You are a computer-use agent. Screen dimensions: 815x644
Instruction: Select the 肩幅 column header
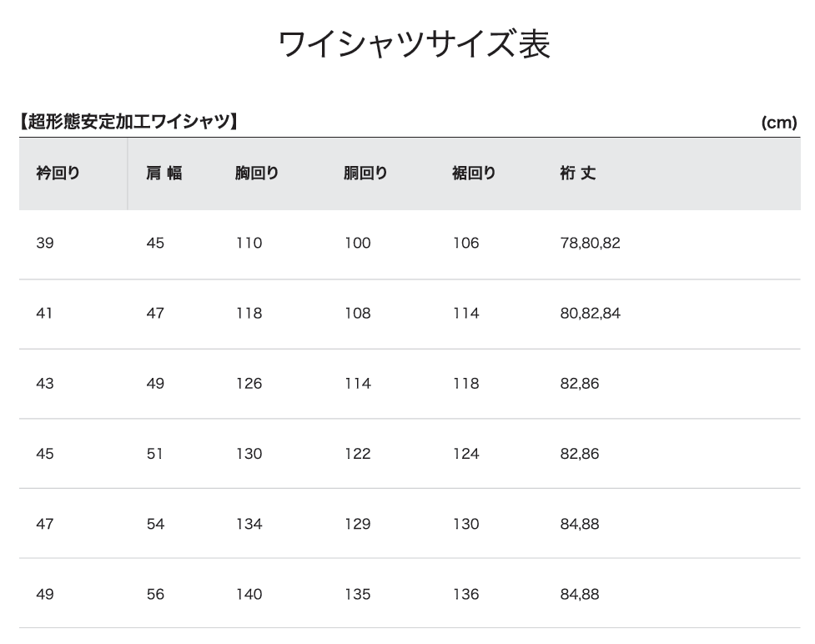[164, 173]
